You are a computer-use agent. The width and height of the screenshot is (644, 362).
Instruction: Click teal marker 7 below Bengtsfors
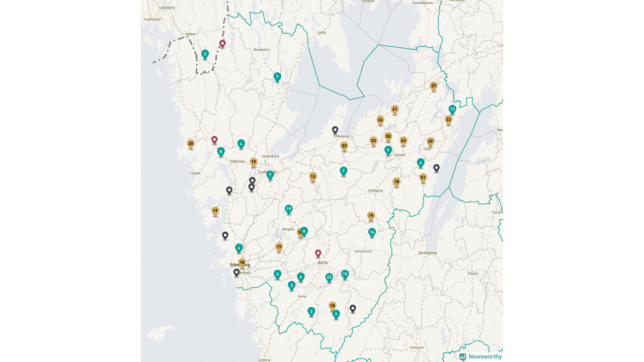277,77
